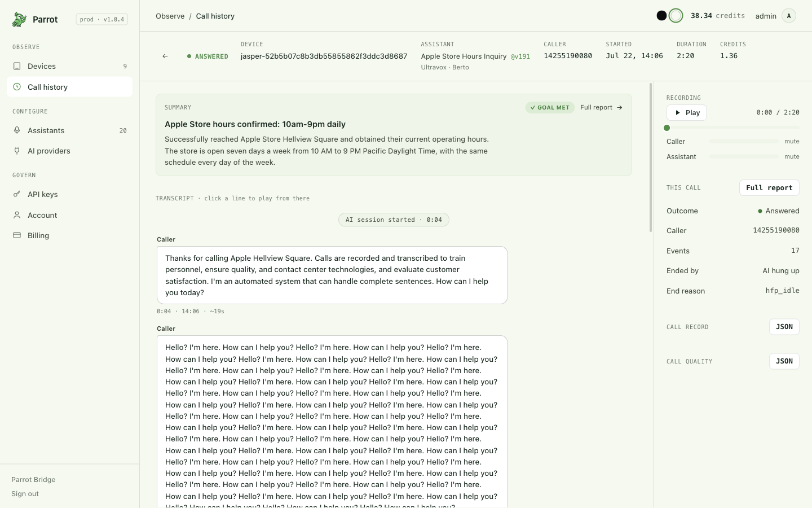This screenshot has height=508, width=812.
Task: Click the Goal Met badge
Action: pyautogui.click(x=550, y=107)
